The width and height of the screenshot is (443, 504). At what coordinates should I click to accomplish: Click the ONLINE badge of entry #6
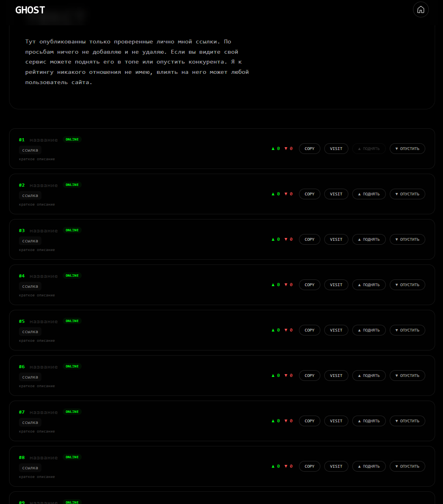coord(72,367)
